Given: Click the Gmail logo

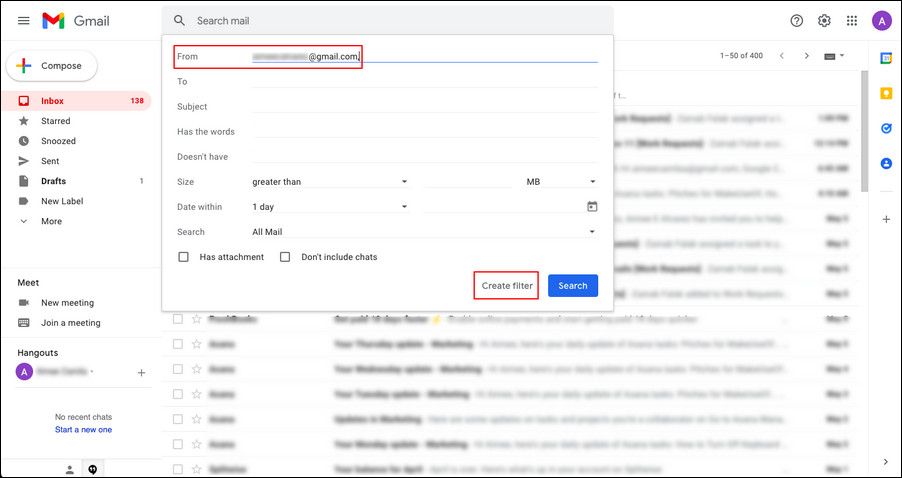Looking at the screenshot, I should click(75, 21).
